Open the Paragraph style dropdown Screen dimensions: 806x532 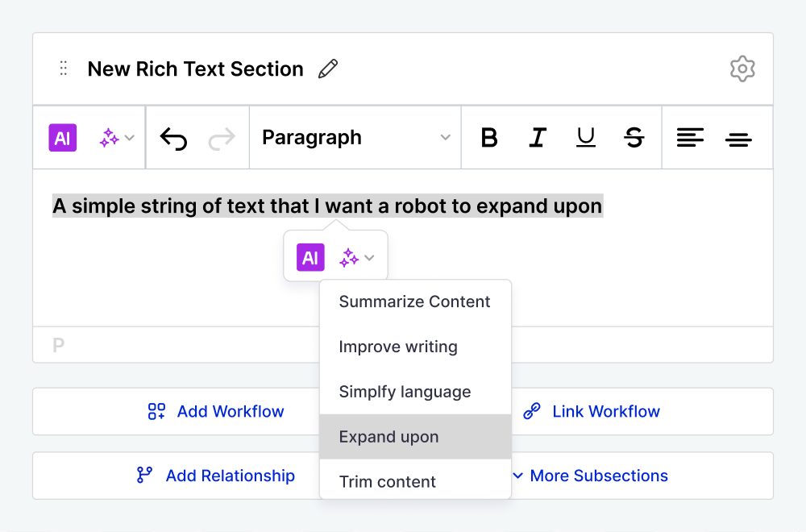[355, 138]
